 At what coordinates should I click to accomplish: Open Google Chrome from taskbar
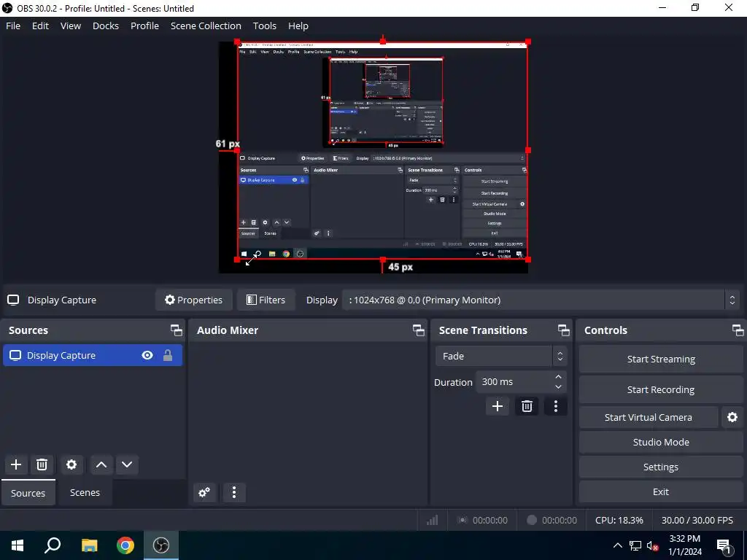click(125, 545)
